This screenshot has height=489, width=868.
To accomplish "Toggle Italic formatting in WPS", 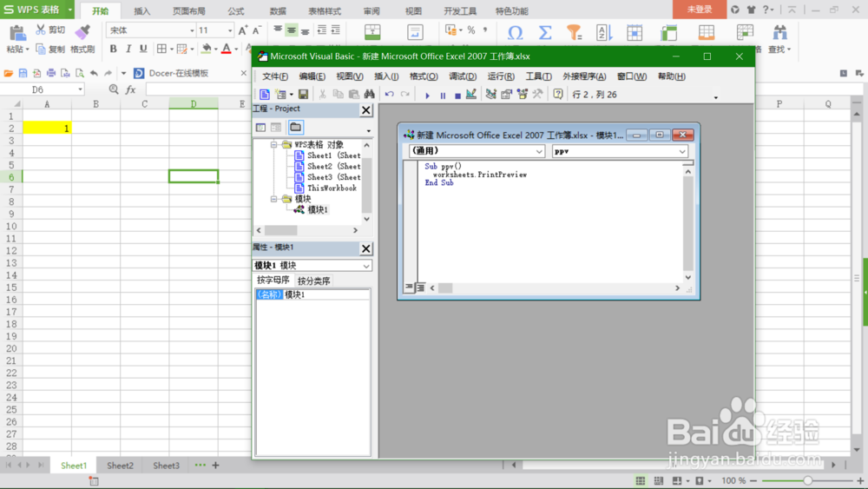I will (128, 49).
